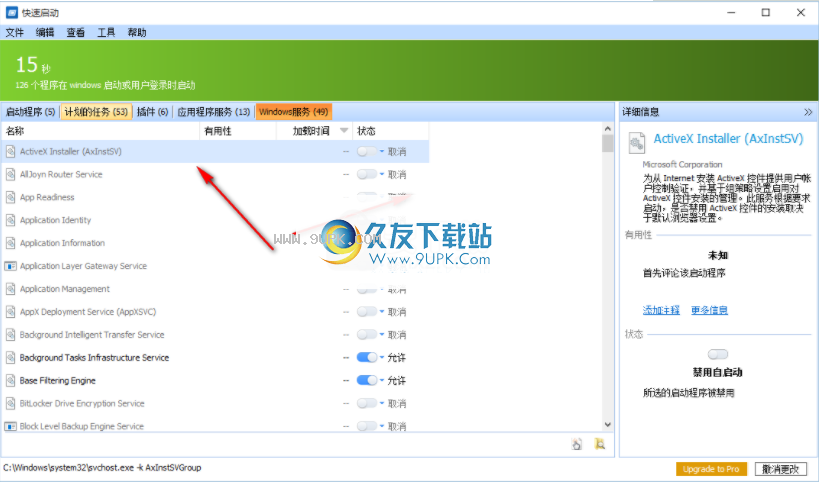Click the services list scrollbar thumb

[607, 144]
